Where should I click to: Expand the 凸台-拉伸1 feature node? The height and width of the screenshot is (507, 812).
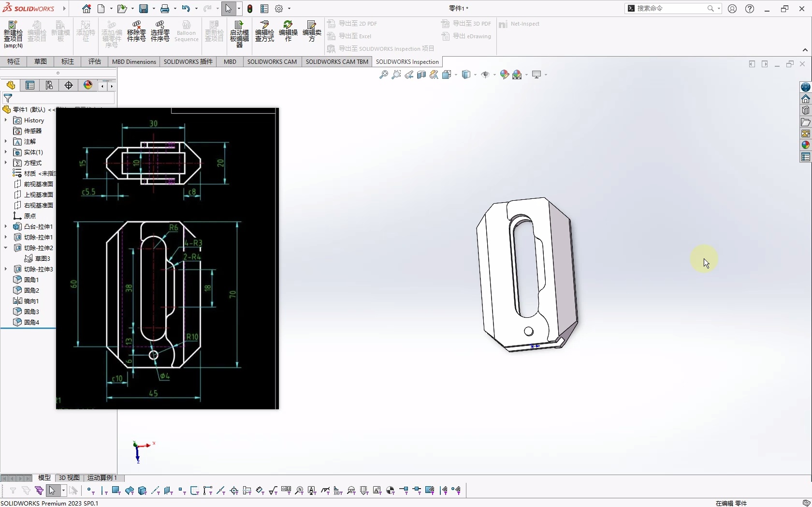coord(6,226)
